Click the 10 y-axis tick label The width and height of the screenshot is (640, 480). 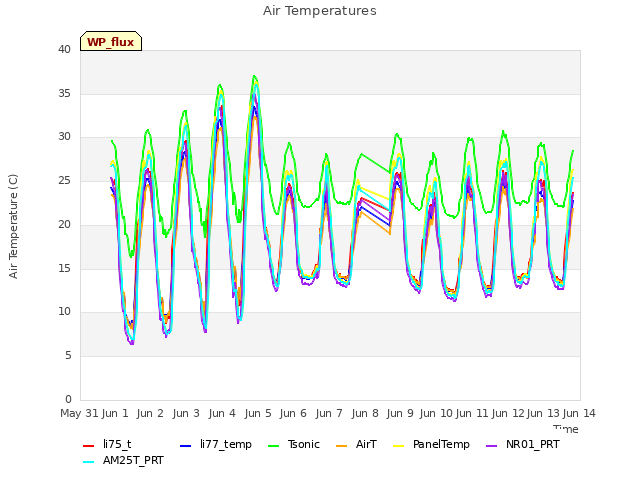[64, 311]
